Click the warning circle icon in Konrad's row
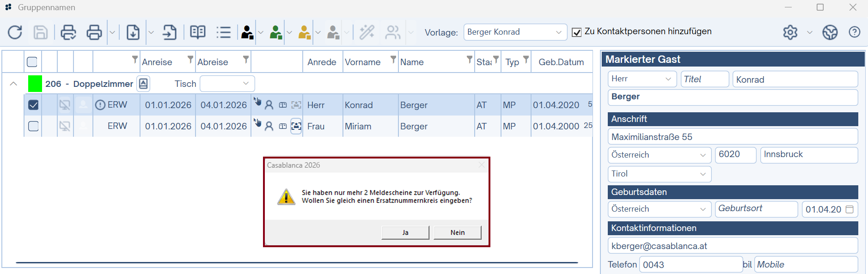868x274 pixels. (x=100, y=105)
